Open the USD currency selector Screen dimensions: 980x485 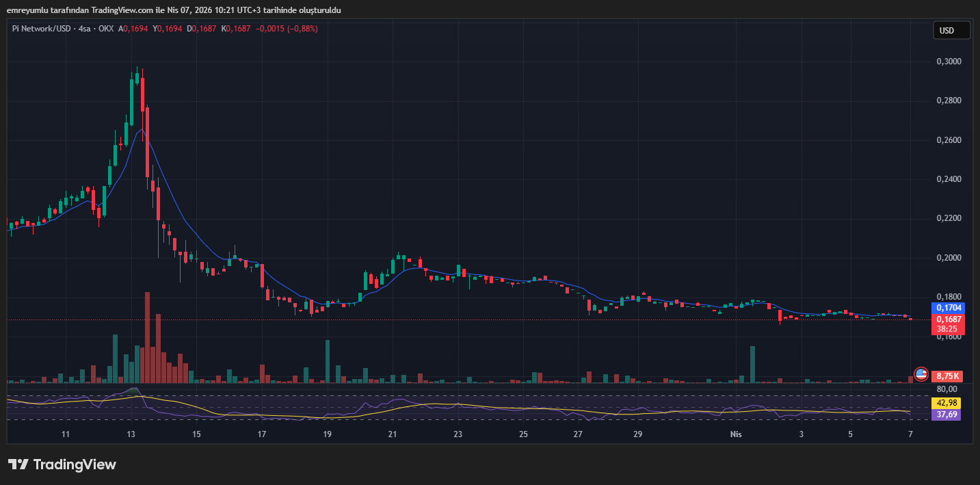pos(951,31)
